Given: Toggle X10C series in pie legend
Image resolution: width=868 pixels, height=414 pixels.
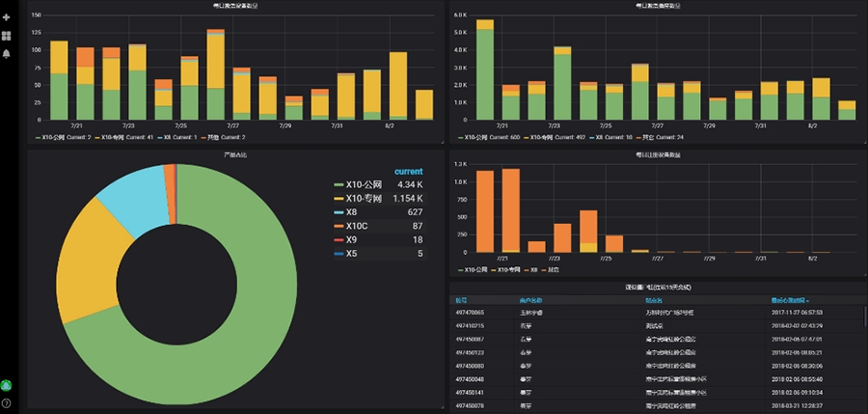Looking at the screenshot, I should (x=358, y=226).
